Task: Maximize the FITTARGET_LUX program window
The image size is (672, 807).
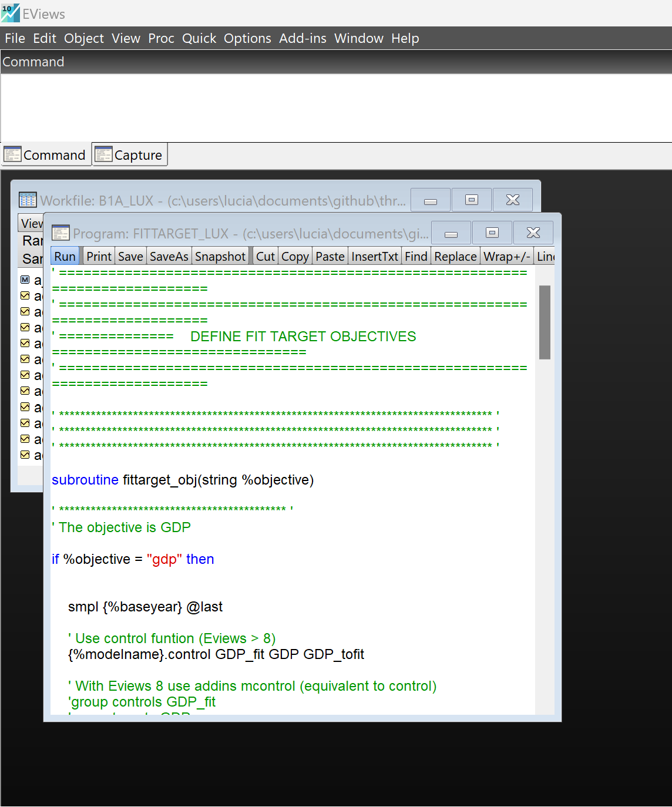Action: pyautogui.click(x=492, y=233)
